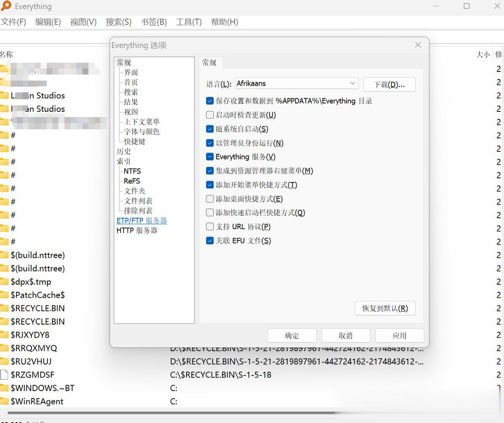Image resolution: width=504 pixels, height=423 pixels.
Task: Enable 添加桌面快捷方式 checkbox
Action: [x=210, y=198]
